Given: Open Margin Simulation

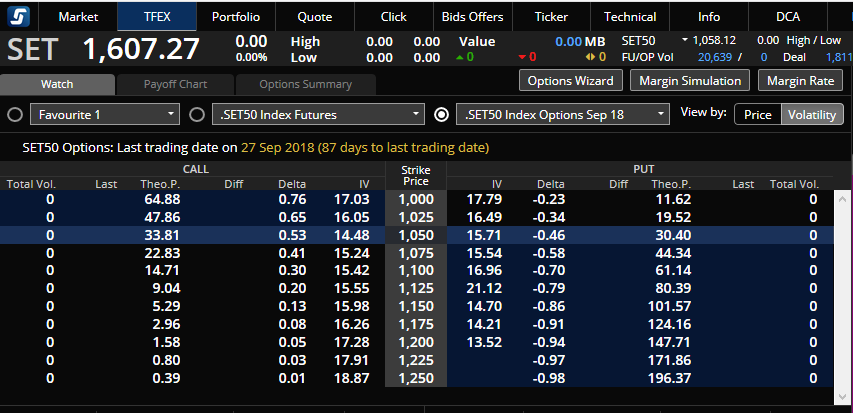Looking at the screenshot, I should coord(690,80).
